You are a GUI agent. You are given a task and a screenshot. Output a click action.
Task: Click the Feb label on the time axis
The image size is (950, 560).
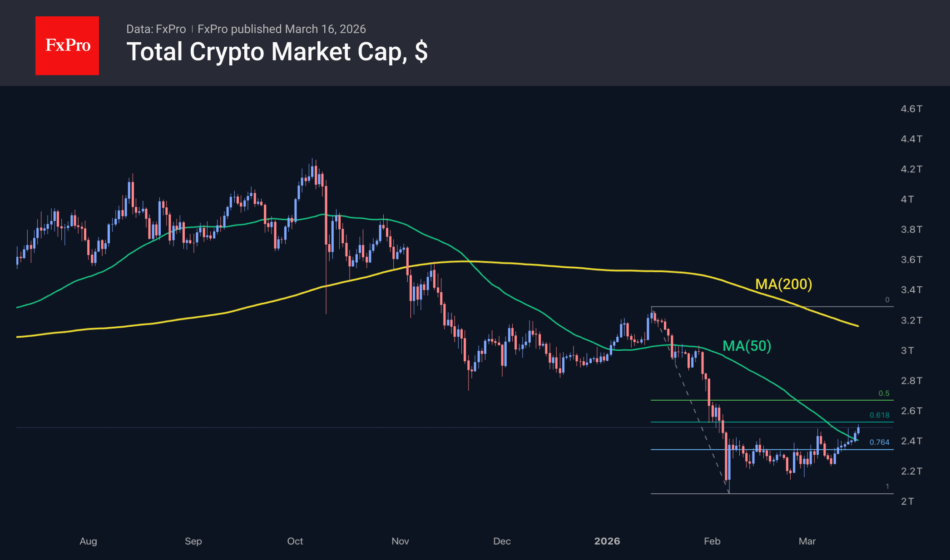[x=712, y=541]
